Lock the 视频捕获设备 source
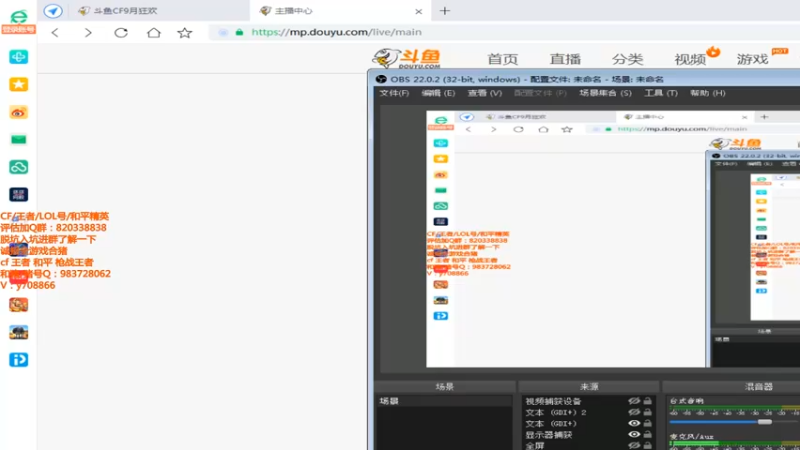This screenshot has width=800, height=450. point(647,401)
